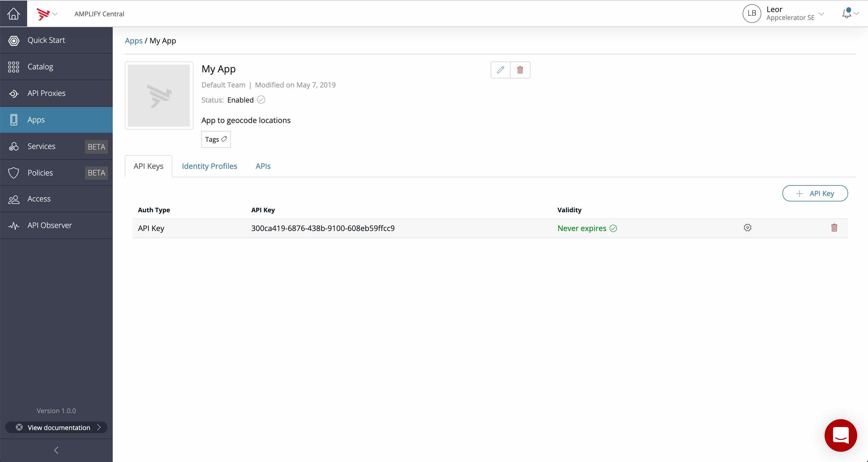Click Version 1.0.0 text

tap(56, 411)
